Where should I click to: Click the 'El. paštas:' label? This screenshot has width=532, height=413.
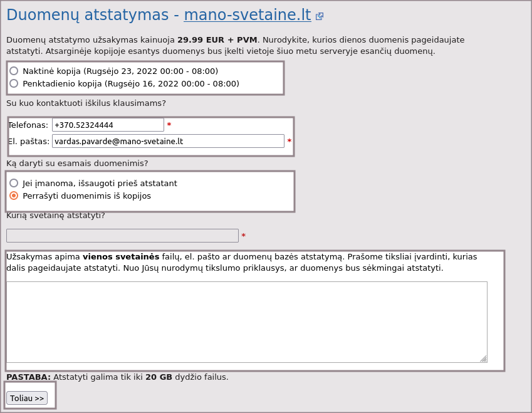click(29, 142)
